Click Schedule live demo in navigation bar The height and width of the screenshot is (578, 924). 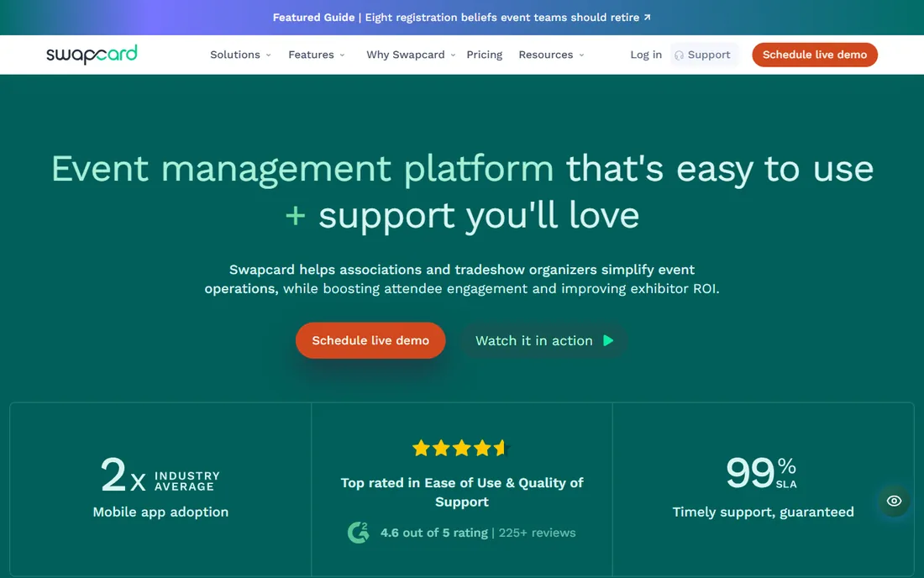[x=815, y=55]
